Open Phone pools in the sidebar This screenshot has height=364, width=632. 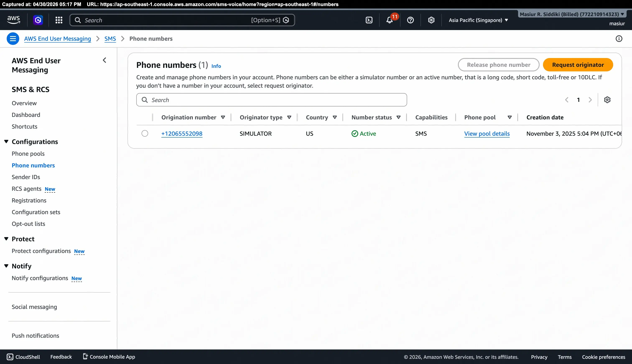click(x=28, y=153)
